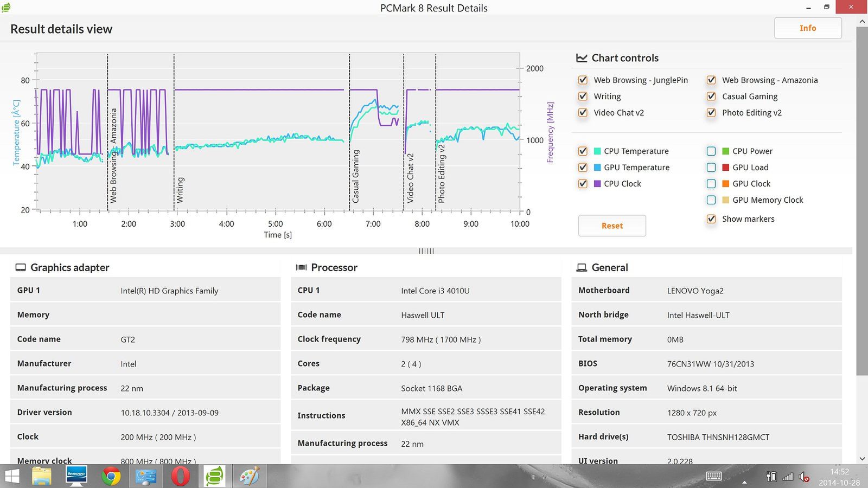Open the Windows Start button
This screenshot has width=868, height=488.
click(x=12, y=477)
